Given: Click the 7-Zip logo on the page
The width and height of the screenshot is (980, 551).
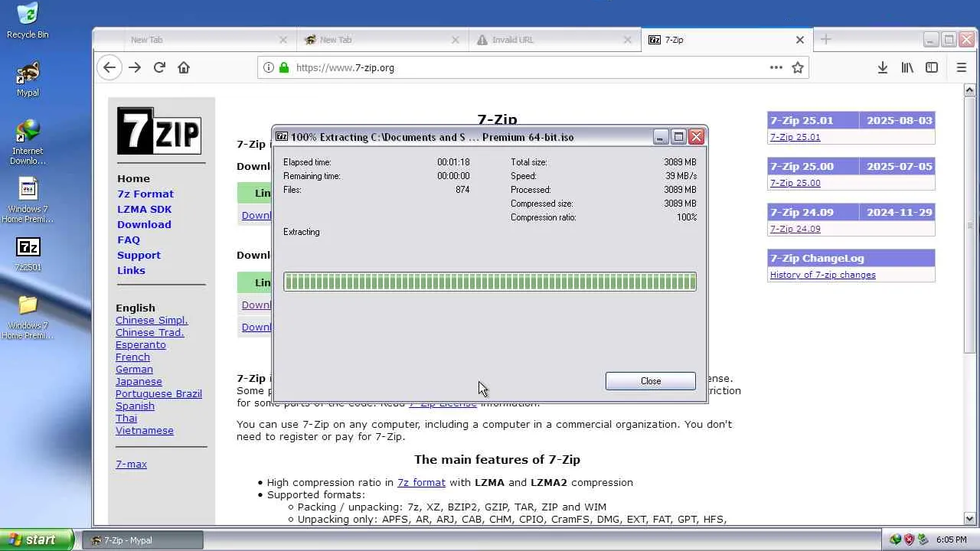Looking at the screenshot, I should pyautogui.click(x=159, y=131).
